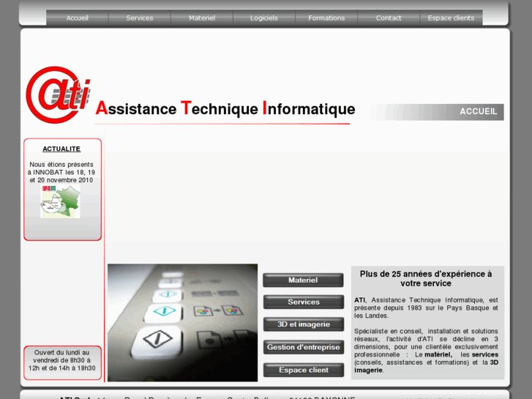Open the Accueil menu item

click(78, 18)
